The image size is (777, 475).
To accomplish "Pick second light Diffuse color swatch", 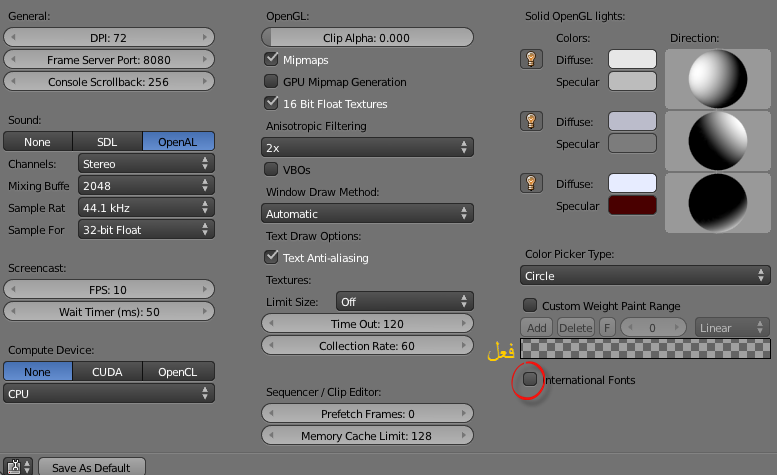I will pos(632,121).
